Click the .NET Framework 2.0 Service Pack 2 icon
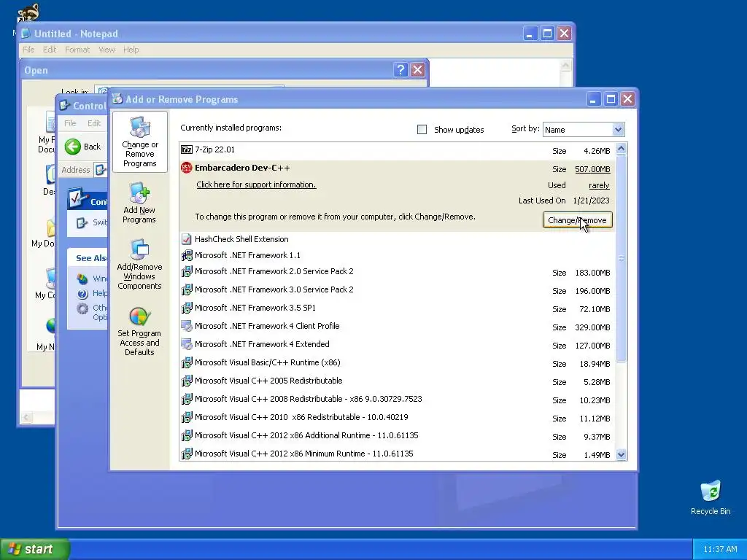The width and height of the screenshot is (747, 560). [187, 271]
